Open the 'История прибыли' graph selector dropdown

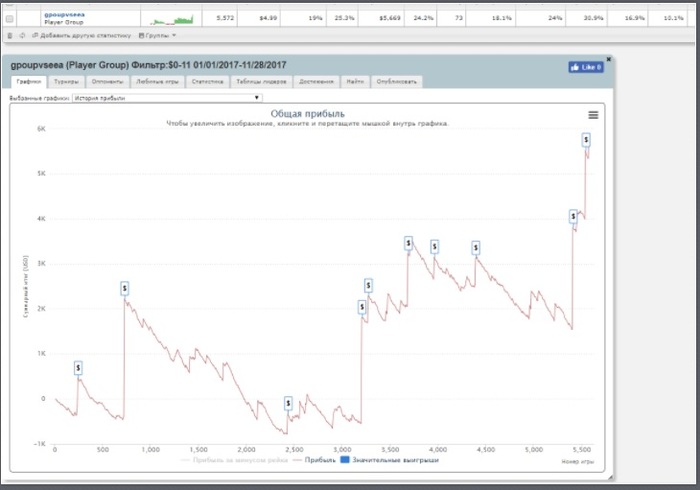(x=167, y=98)
